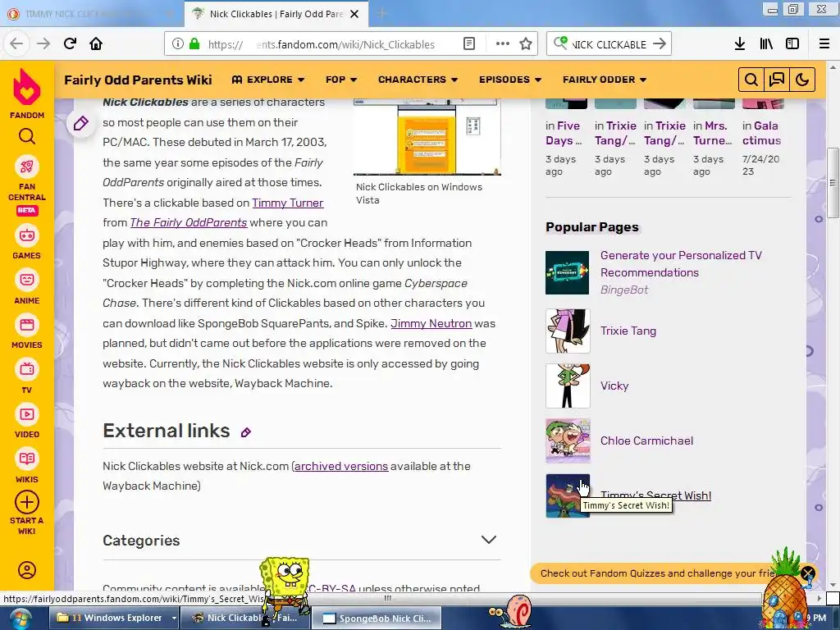Screen dimensions: 840x630
Task: Open the Wikis section in sidebar
Action: (x=27, y=467)
